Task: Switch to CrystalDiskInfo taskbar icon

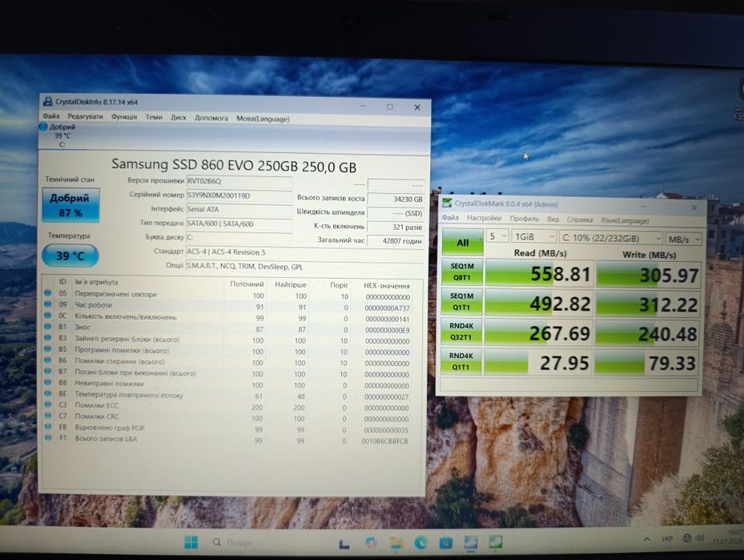Action: (x=471, y=542)
